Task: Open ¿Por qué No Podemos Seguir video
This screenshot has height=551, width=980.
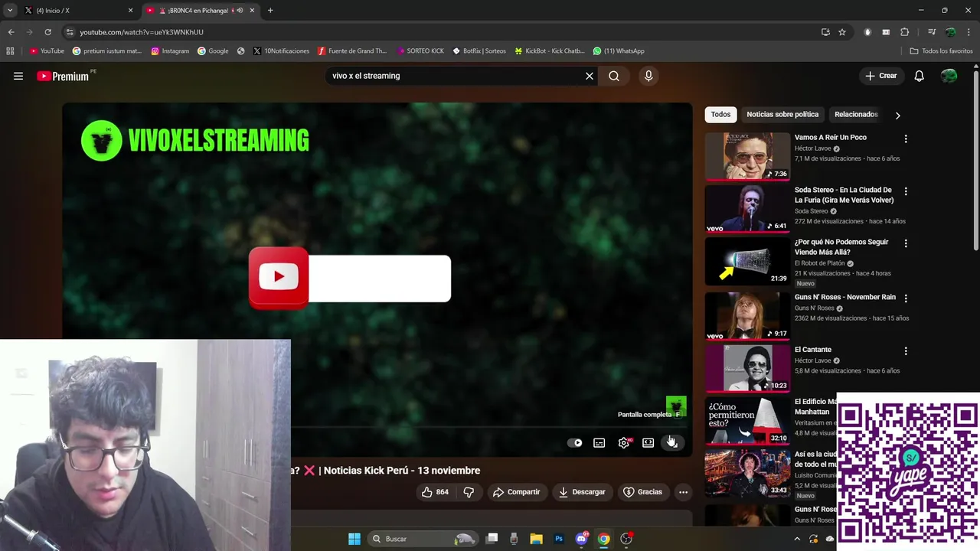Action: [747, 261]
